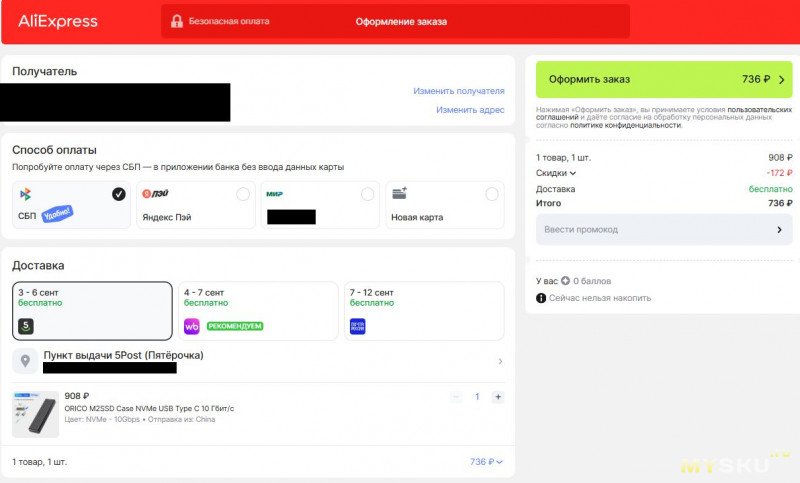The image size is (800, 483).
Task: Click the AliExpress logo
Action: [x=58, y=21]
